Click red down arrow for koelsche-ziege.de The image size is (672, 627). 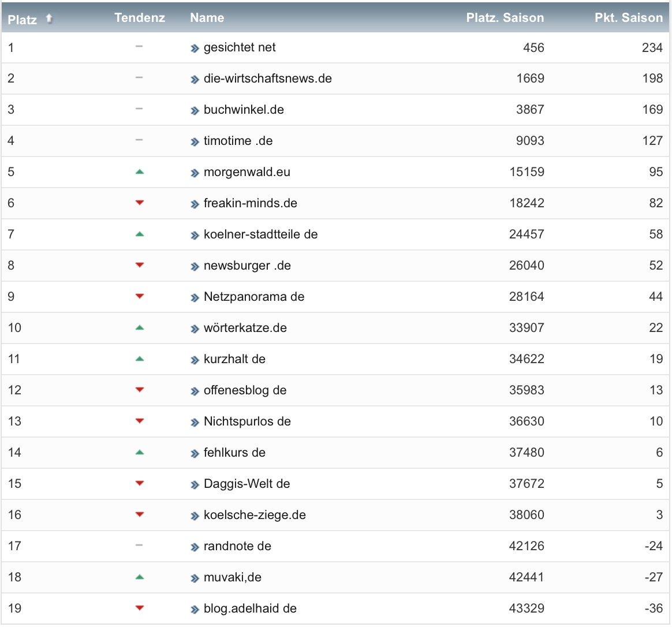139,514
